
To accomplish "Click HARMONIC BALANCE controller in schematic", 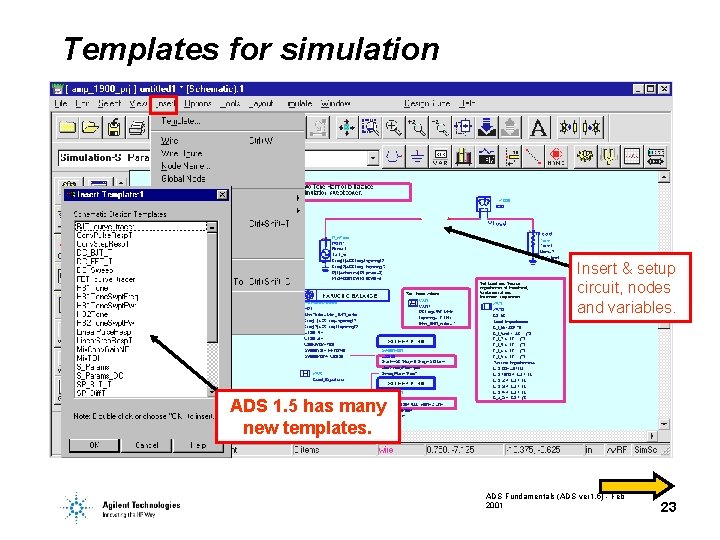I will tap(348, 295).
